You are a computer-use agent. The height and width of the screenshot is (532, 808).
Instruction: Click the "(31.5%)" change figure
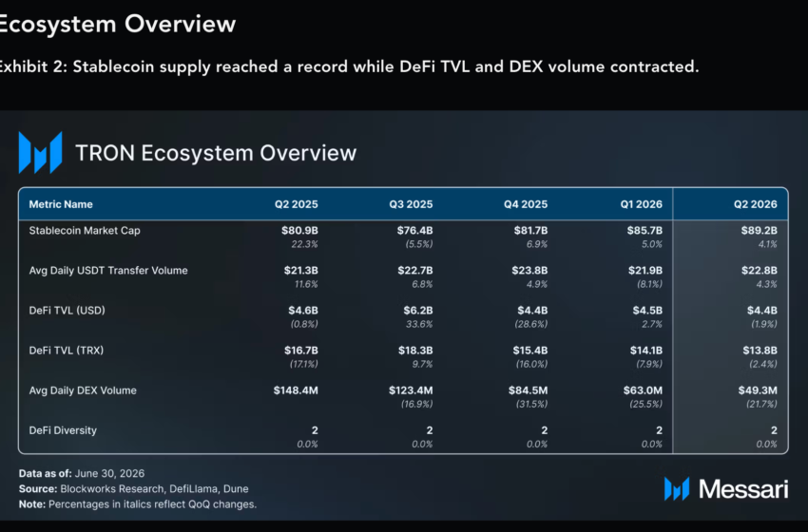click(x=531, y=405)
